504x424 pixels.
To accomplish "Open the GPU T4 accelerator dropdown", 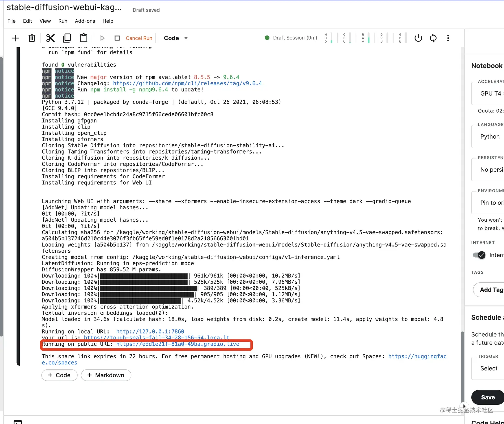I will [x=488, y=94].
